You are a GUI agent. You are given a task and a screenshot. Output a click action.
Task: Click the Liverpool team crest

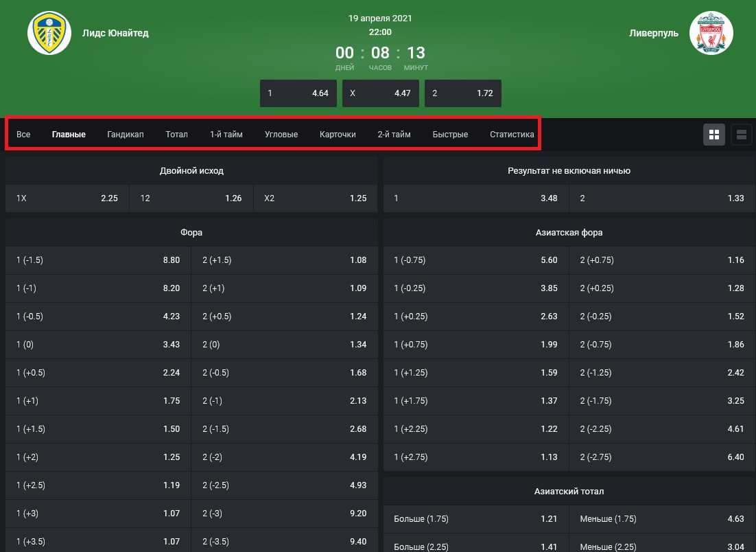pyautogui.click(x=711, y=33)
